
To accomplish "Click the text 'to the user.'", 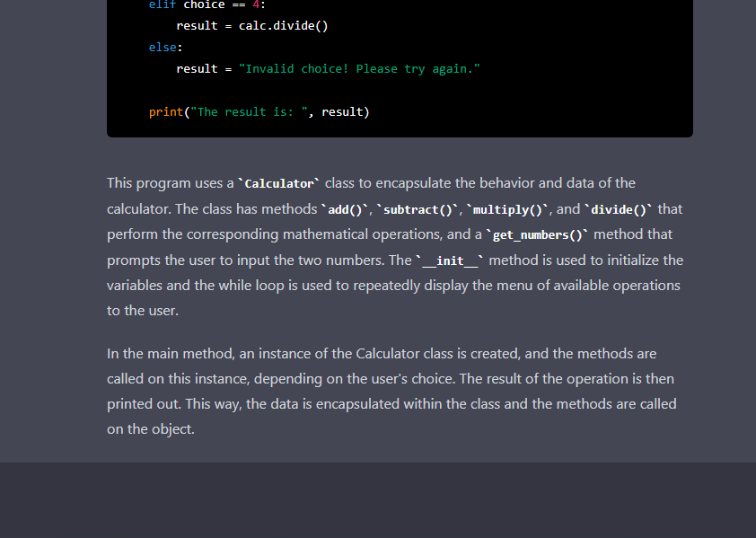I will (143, 311).
